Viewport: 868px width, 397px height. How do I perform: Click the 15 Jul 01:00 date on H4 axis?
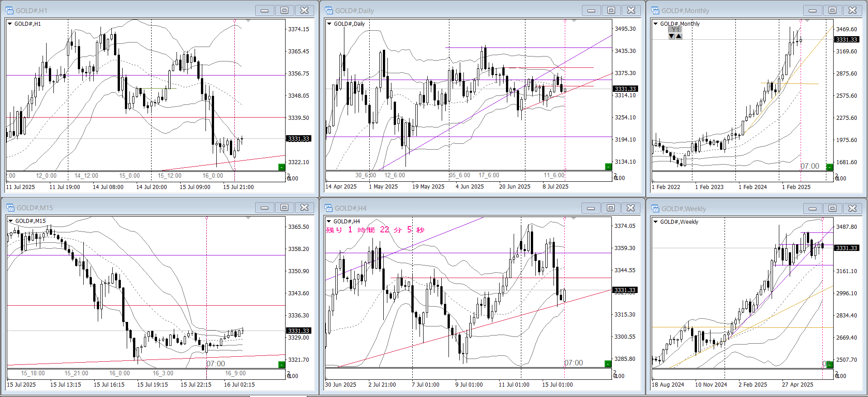click(558, 385)
